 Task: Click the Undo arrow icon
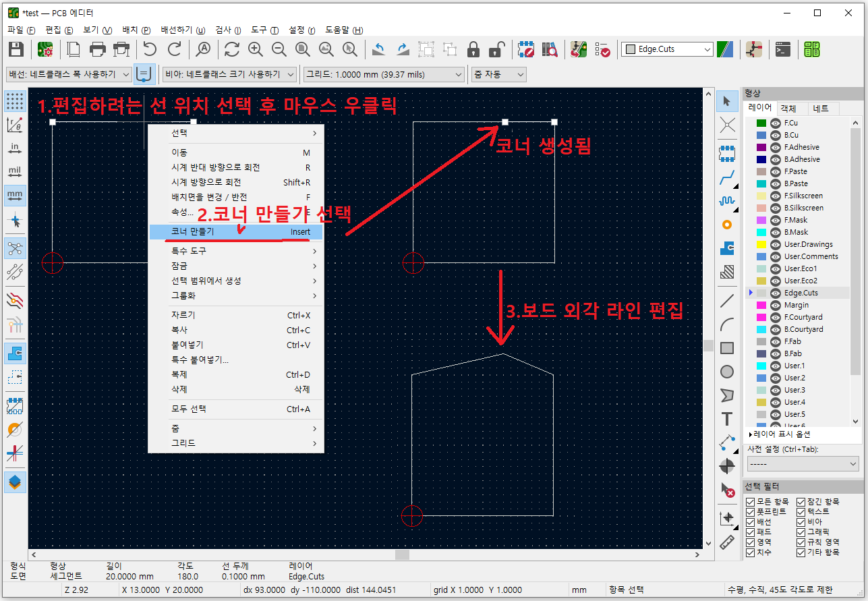point(150,49)
